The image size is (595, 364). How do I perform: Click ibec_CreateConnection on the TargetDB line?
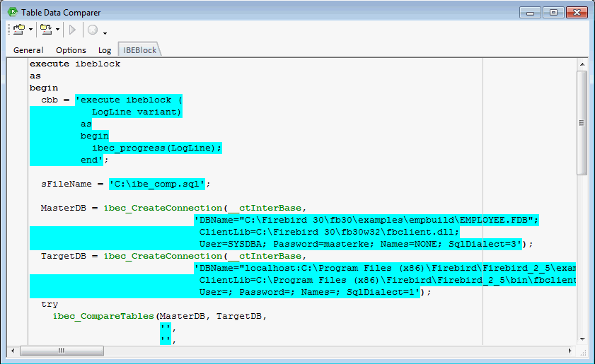pos(163,257)
